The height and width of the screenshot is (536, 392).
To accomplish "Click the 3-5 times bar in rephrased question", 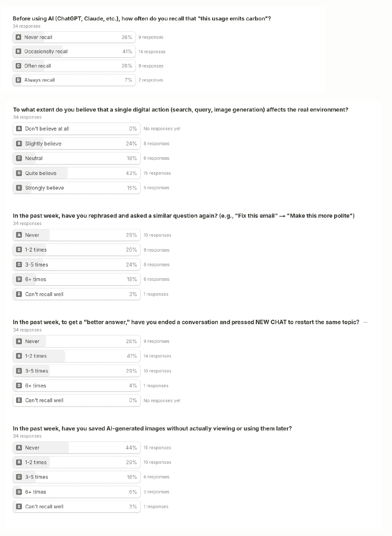I will click(77, 265).
